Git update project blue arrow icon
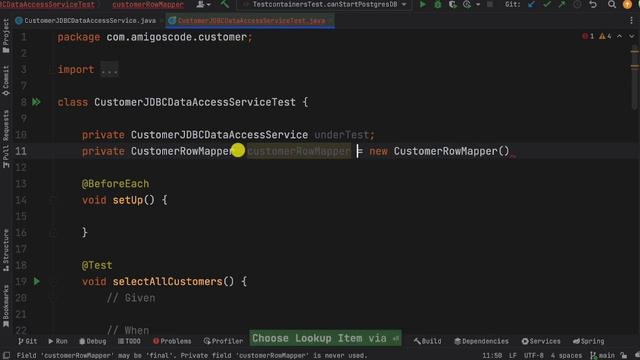Screen dimensions: 640x360 531,4
